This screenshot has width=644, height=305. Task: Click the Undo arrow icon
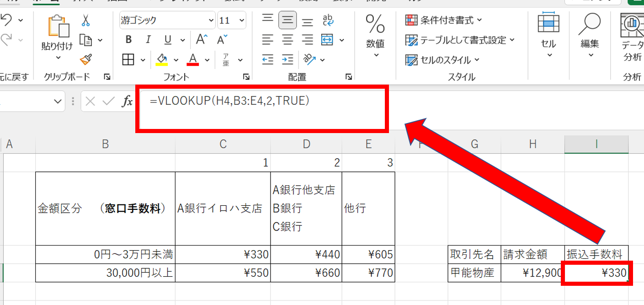[x=6, y=20]
